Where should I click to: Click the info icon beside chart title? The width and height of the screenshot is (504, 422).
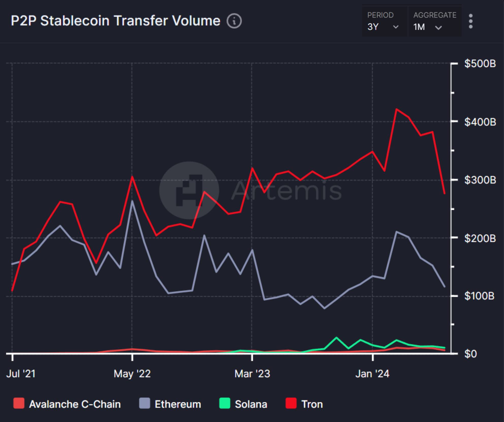click(234, 21)
